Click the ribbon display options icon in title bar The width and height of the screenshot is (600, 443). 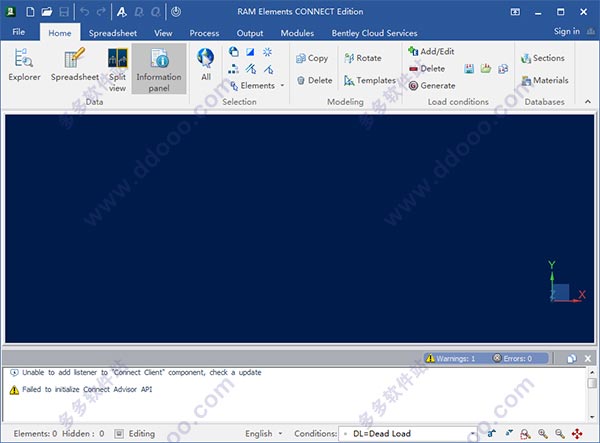click(x=515, y=12)
